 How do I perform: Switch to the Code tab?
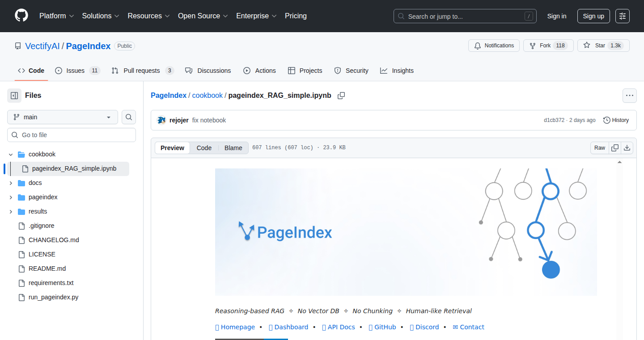pos(31,71)
